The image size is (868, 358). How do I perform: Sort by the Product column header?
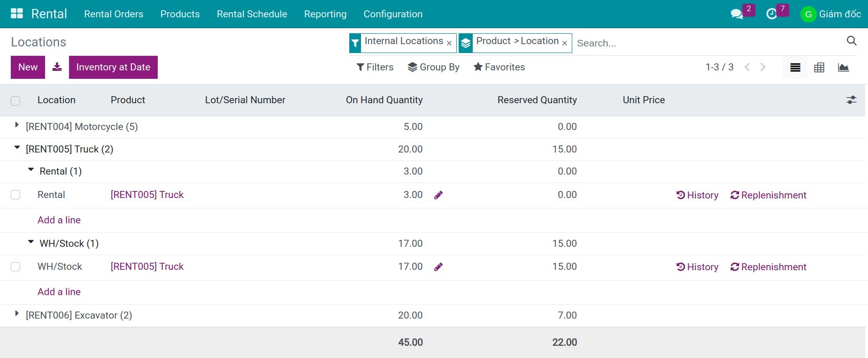tap(128, 100)
